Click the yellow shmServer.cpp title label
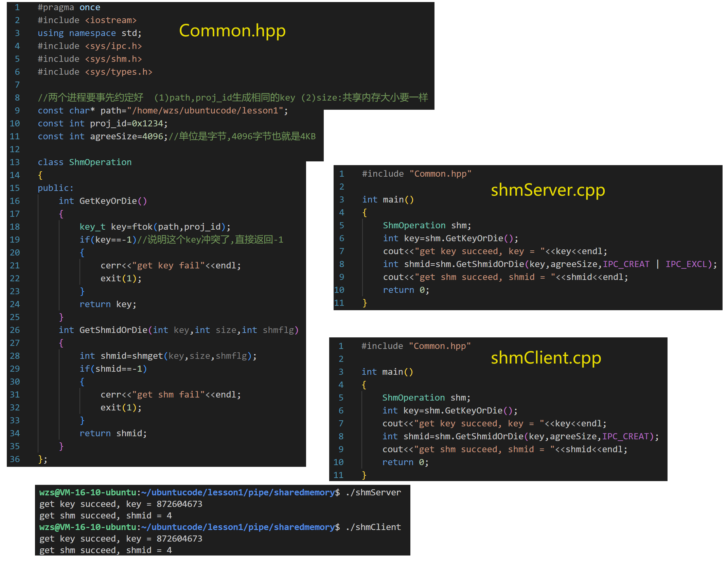Image resolution: width=728 pixels, height=564 pixels. [x=548, y=190]
